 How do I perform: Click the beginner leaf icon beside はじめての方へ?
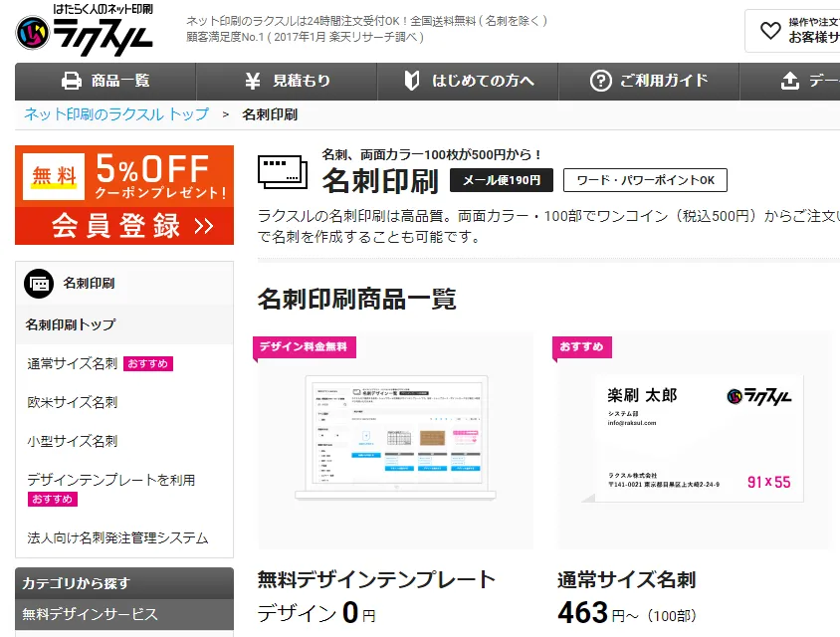[411, 81]
